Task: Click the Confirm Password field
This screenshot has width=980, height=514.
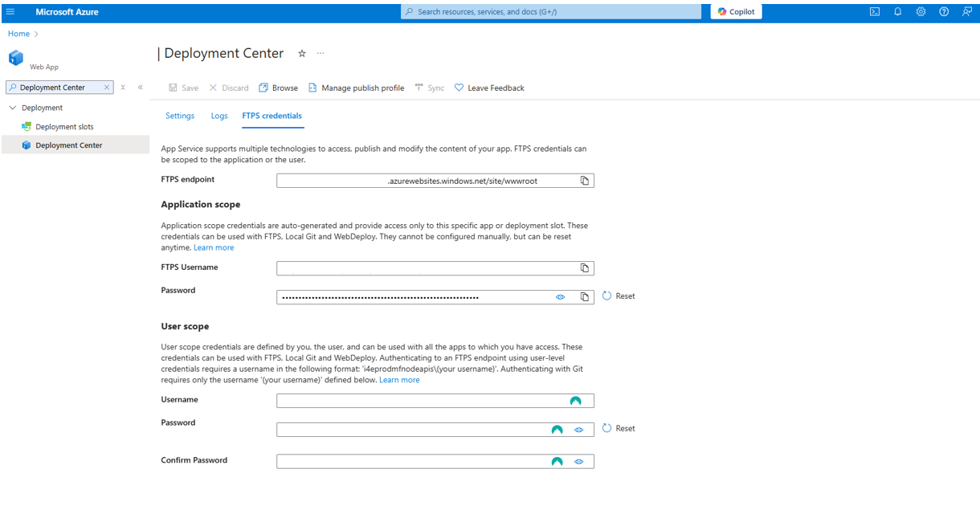Action: click(435, 462)
